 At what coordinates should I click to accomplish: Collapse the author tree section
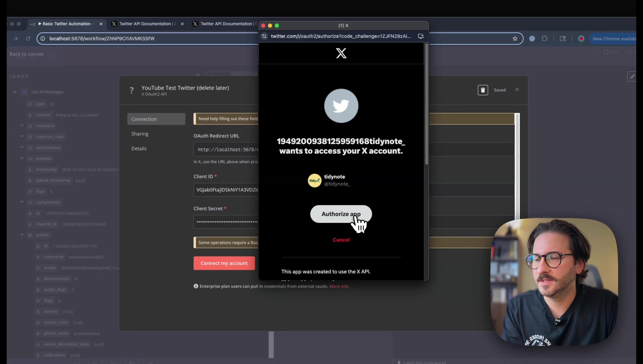click(22, 235)
